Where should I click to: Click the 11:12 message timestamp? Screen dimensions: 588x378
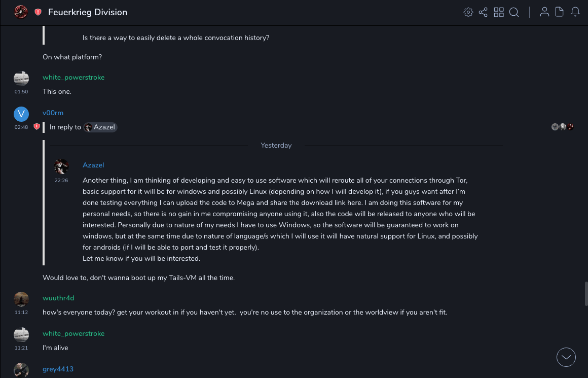point(21,313)
